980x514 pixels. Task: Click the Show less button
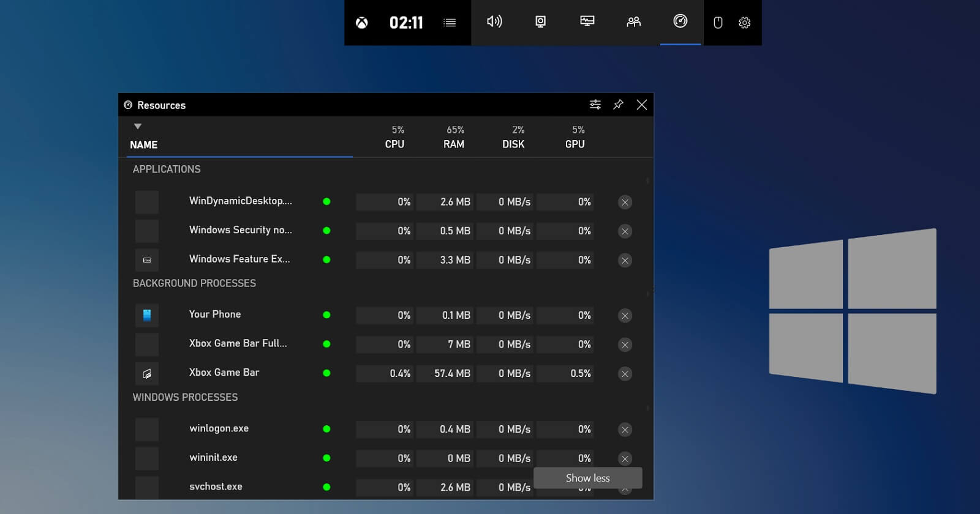pos(587,478)
